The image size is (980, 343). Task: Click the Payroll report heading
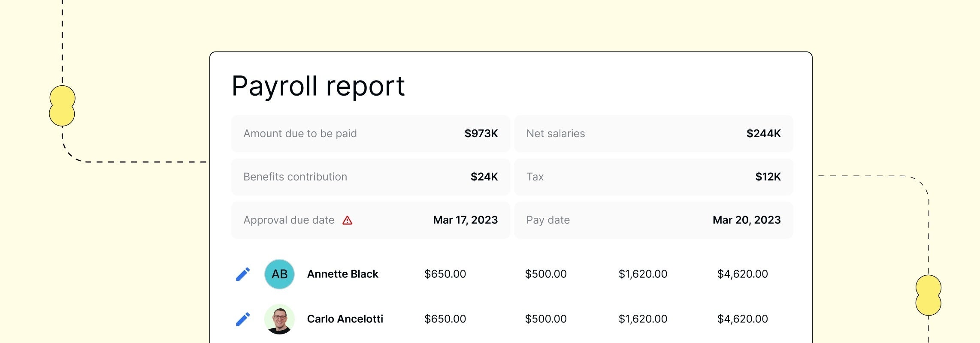pyautogui.click(x=318, y=86)
